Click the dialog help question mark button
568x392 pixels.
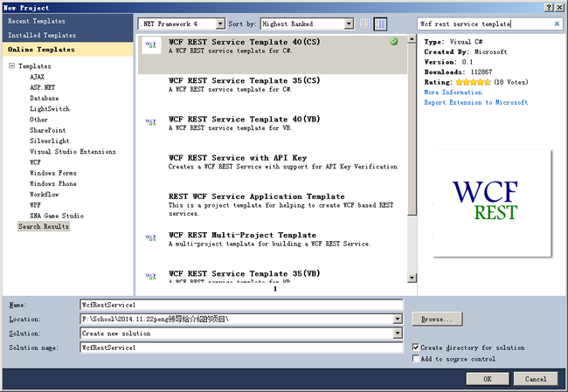pyautogui.click(x=549, y=8)
